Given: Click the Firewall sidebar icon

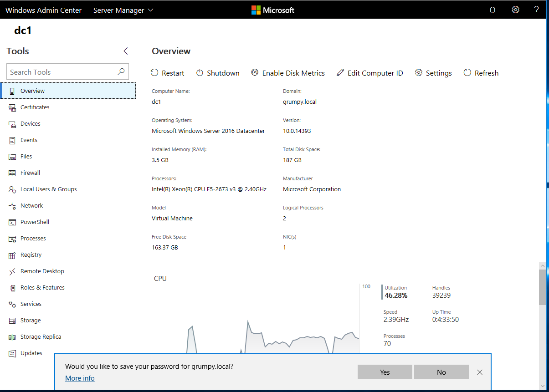Looking at the screenshot, I should pos(12,173).
